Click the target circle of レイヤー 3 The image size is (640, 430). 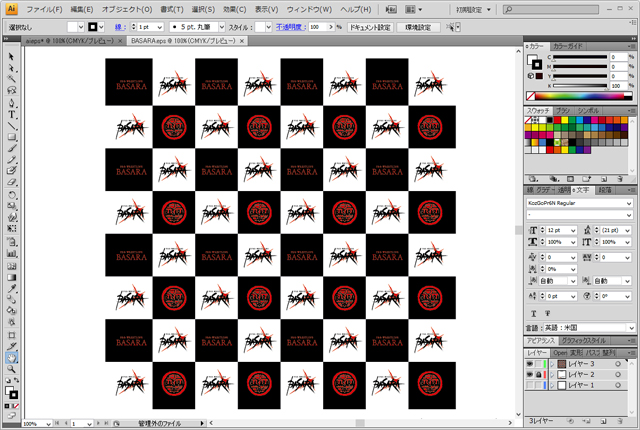pos(618,364)
